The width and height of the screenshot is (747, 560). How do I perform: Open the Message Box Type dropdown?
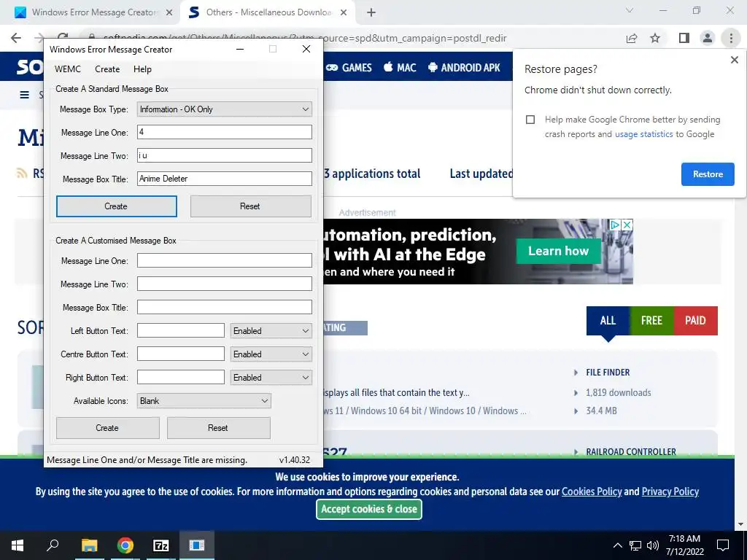(x=225, y=109)
